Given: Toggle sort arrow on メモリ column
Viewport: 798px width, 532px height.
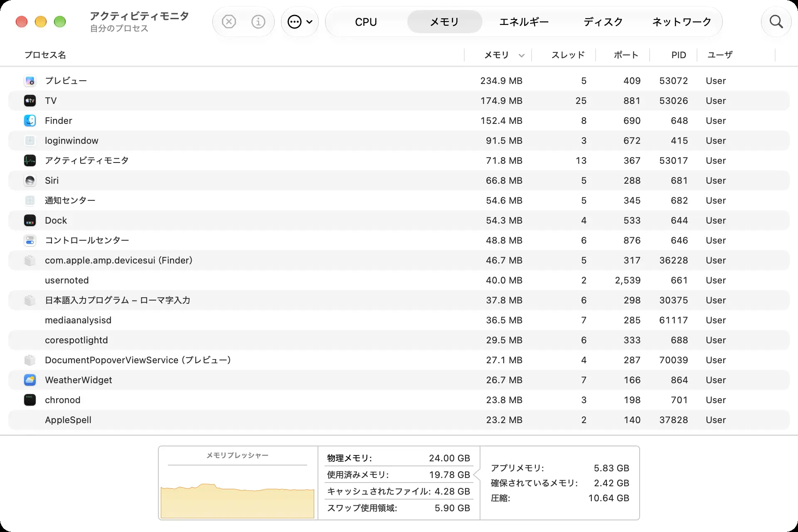Looking at the screenshot, I should pyautogui.click(x=522, y=55).
